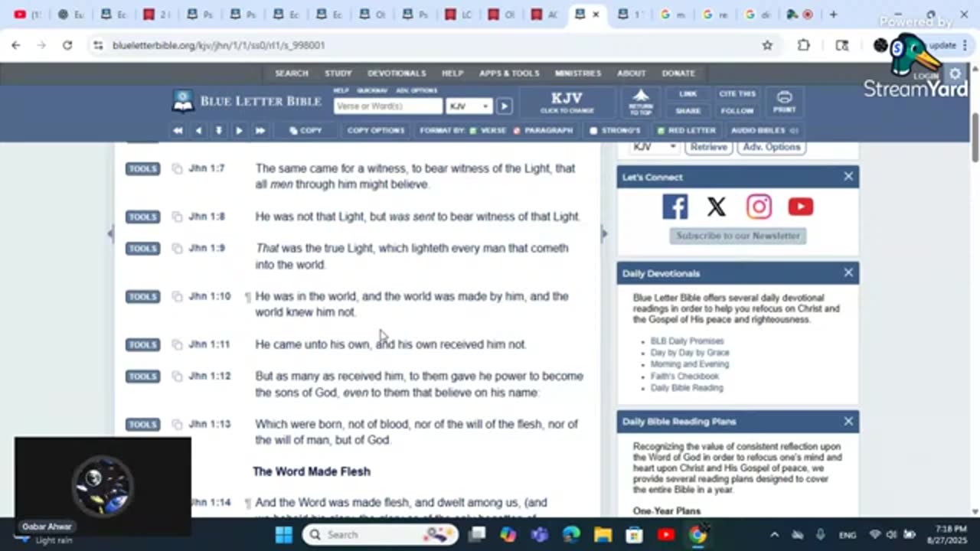Open Microsoft Edge from taskbar

pos(572,534)
